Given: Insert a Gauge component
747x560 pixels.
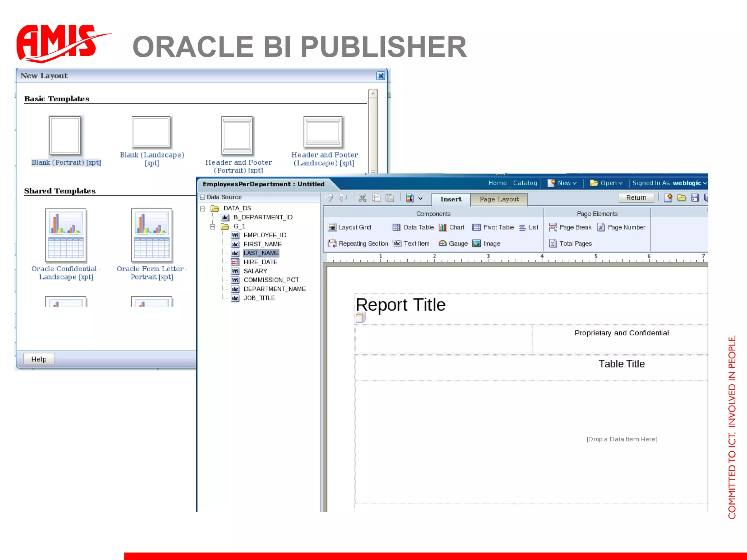Looking at the screenshot, I should 453,243.
